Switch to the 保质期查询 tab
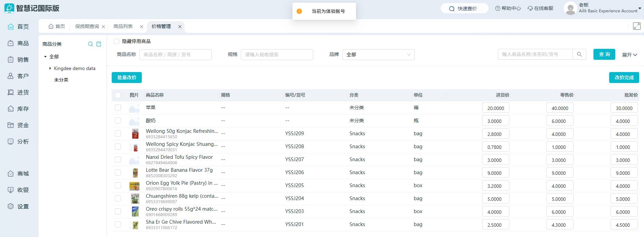644x237 pixels. point(87,26)
